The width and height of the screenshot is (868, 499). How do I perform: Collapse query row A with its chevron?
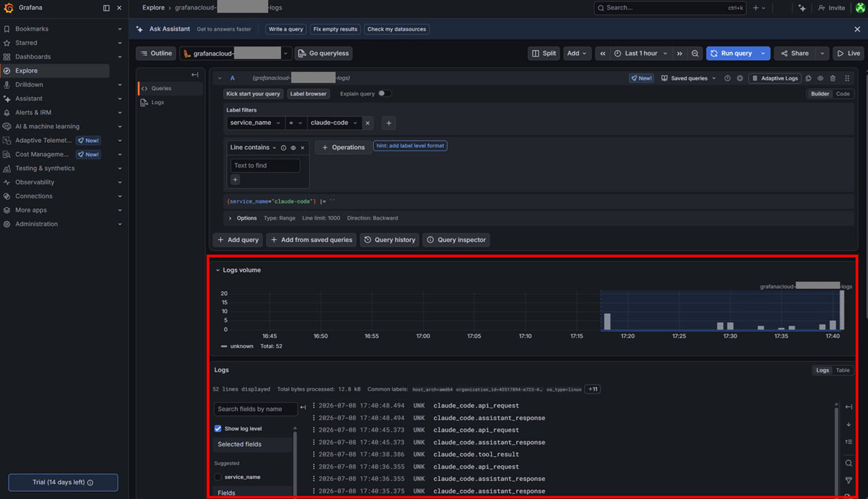pyautogui.click(x=220, y=78)
